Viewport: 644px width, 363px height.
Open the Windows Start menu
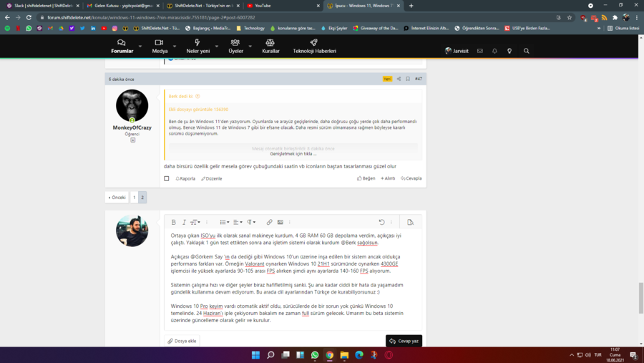(255, 355)
